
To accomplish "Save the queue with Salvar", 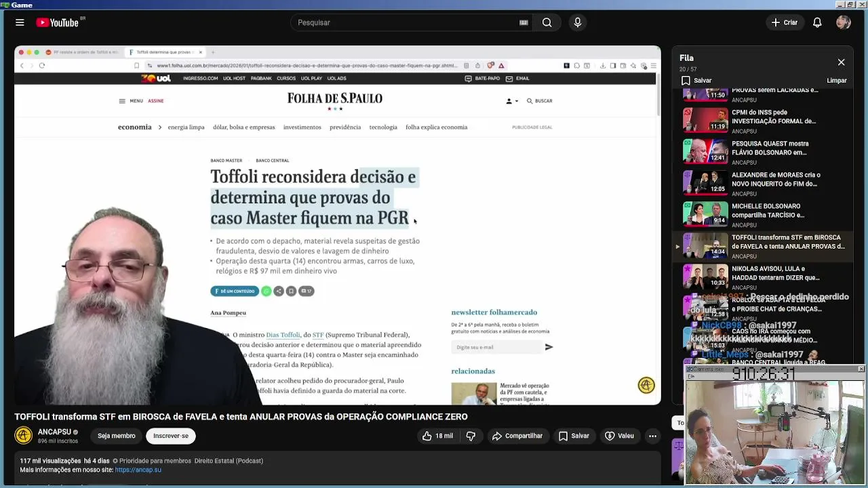I will pyautogui.click(x=696, y=80).
